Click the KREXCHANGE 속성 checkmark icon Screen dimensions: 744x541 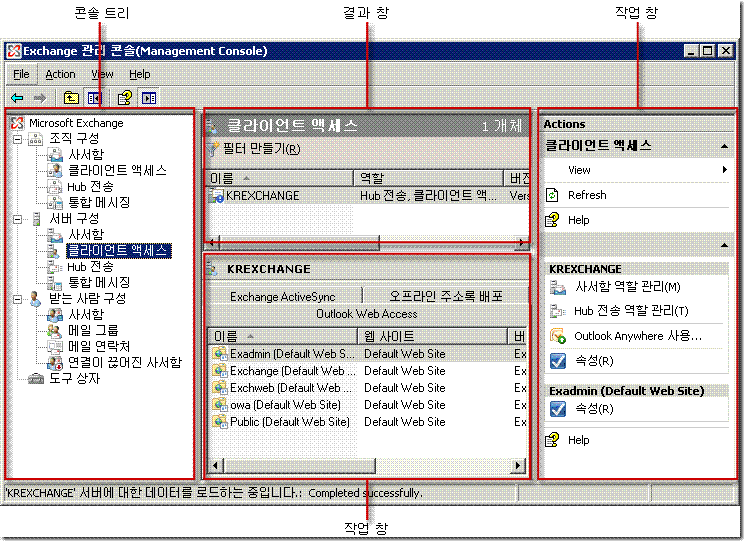click(558, 361)
